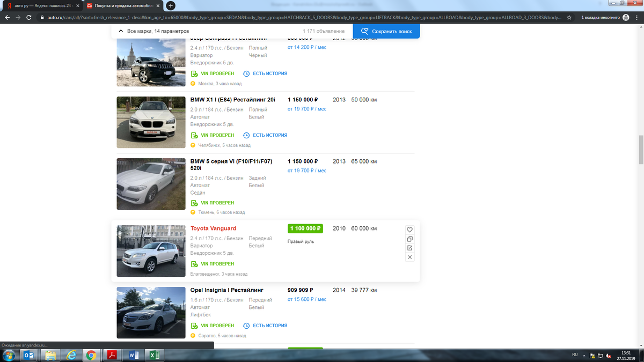Image resolution: width=644 pixels, height=362 pixels.
Task: Click VIN verified icon on BMW X1 listing
Action: pos(194,135)
